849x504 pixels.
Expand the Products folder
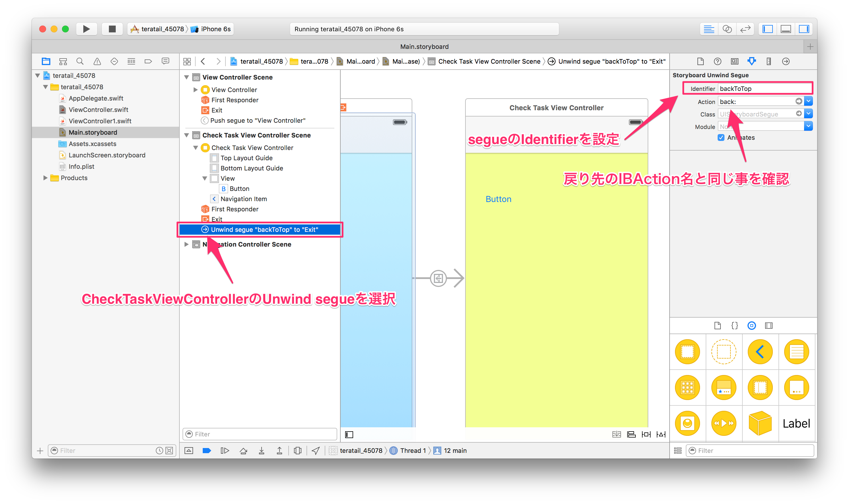click(x=45, y=178)
